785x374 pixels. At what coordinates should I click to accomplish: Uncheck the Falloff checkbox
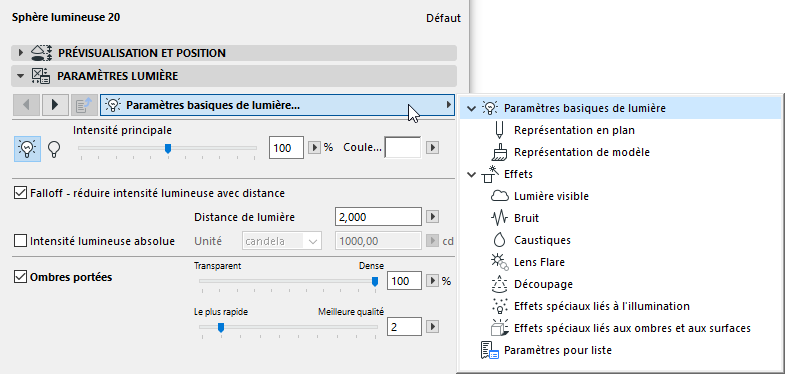coord(21,193)
